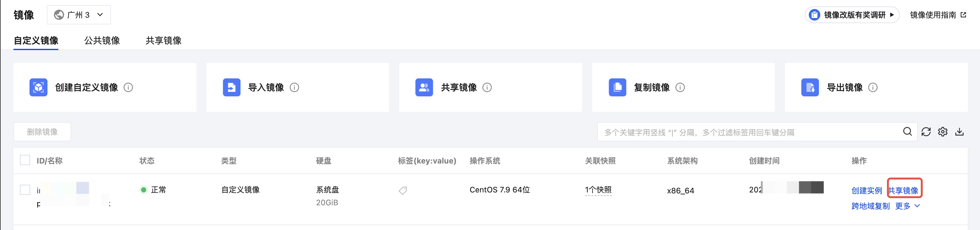The width and height of the screenshot is (980, 230).
Task: Click the export image download icon
Action: click(810, 88)
